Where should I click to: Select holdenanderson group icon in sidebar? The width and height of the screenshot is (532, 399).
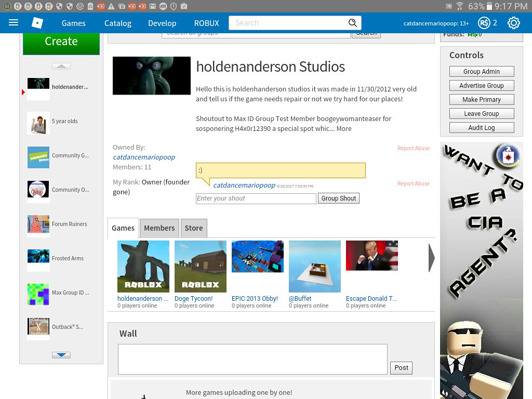pos(38,89)
